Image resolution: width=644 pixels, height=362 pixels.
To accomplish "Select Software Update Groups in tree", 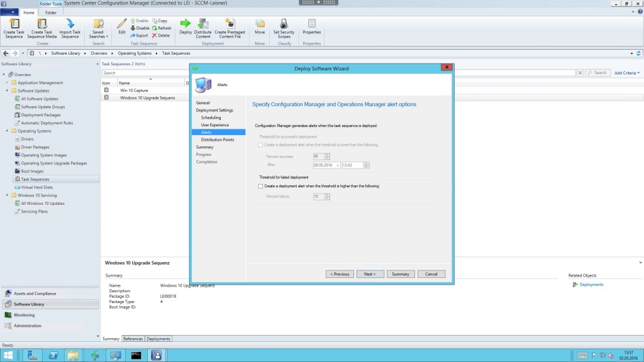I will pyautogui.click(x=43, y=107).
